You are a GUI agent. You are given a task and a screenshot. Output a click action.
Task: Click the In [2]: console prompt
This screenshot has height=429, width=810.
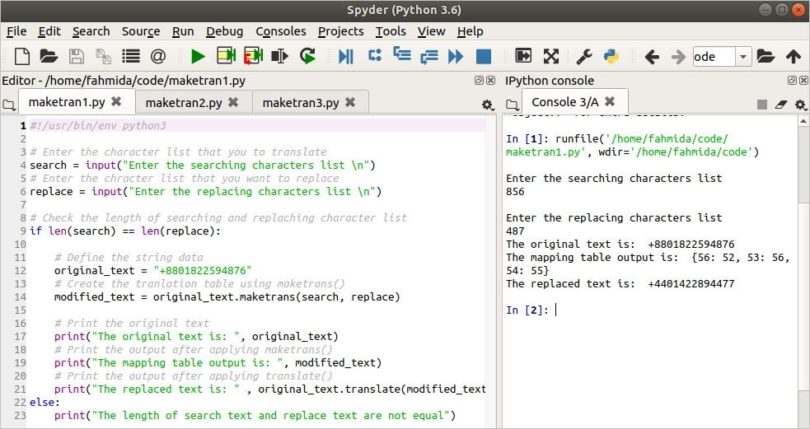click(527, 310)
